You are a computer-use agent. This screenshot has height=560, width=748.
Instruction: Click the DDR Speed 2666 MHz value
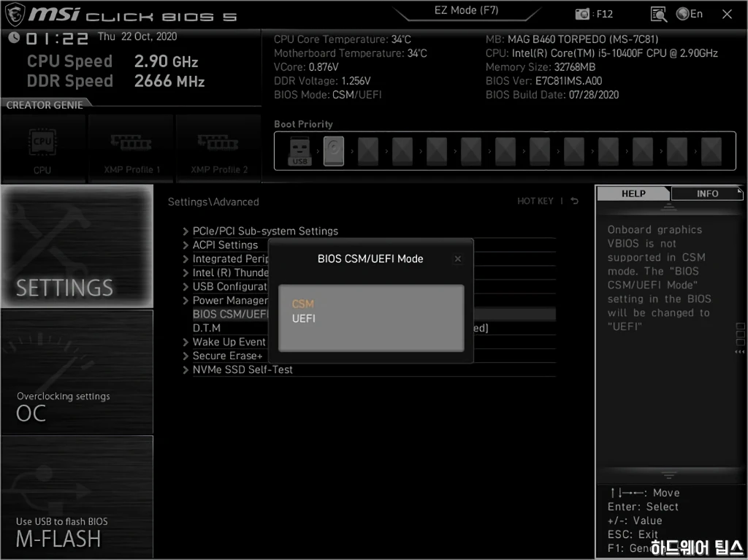tap(169, 81)
